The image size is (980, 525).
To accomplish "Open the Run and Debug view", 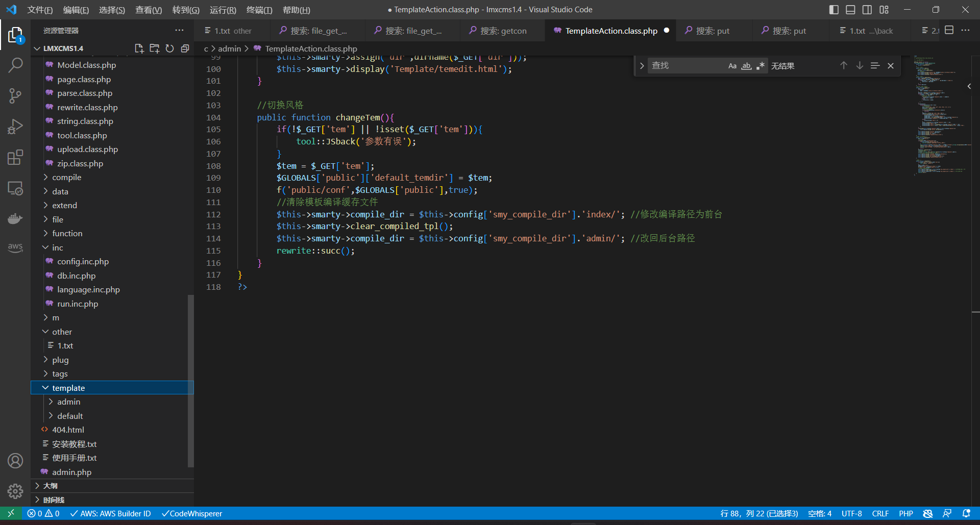I will [x=15, y=126].
